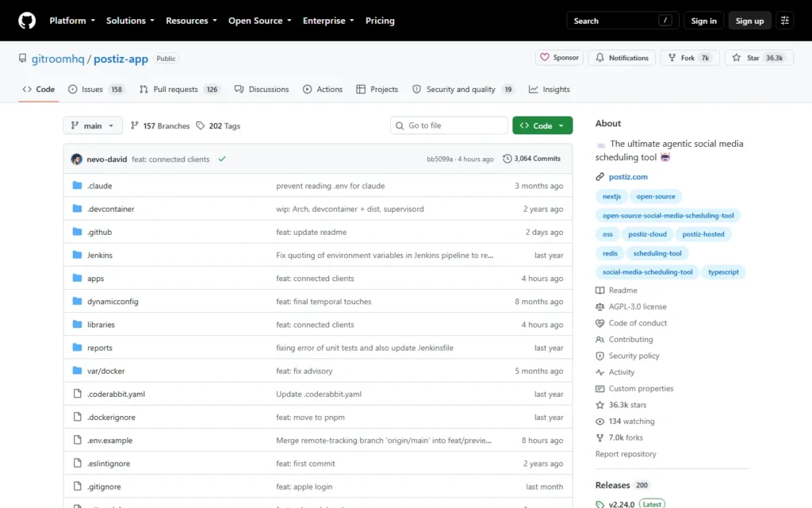Image resolution: width=812 pixels, height=508 pixels.
Task: Expand the green Code dropdown button
Action: tap(542, 125)
